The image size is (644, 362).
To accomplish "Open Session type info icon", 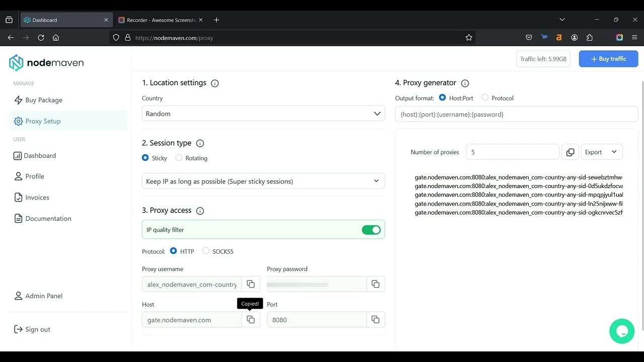I will (x=200, y=143).
